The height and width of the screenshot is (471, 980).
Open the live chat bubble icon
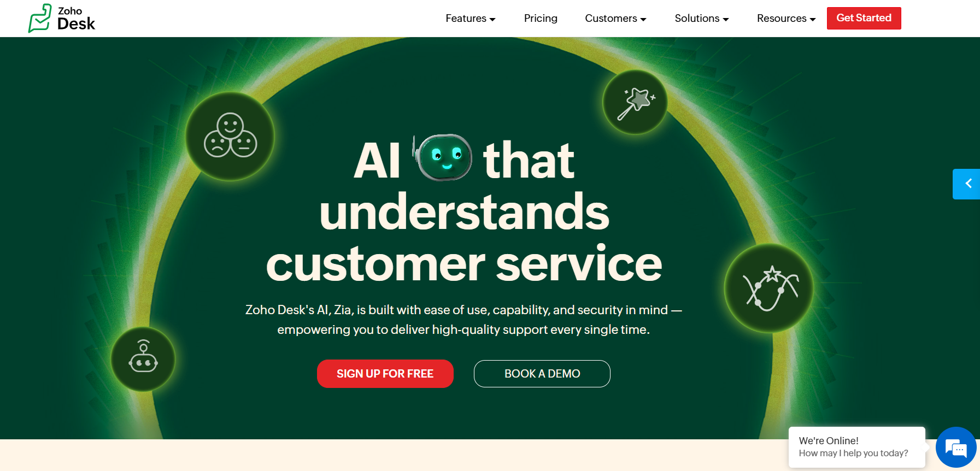pos(956,448)
